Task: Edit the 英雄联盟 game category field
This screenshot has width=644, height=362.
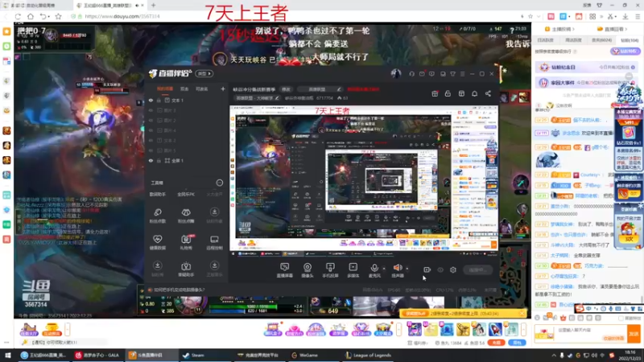Action: pyautogui.click(x=320, y=89)
